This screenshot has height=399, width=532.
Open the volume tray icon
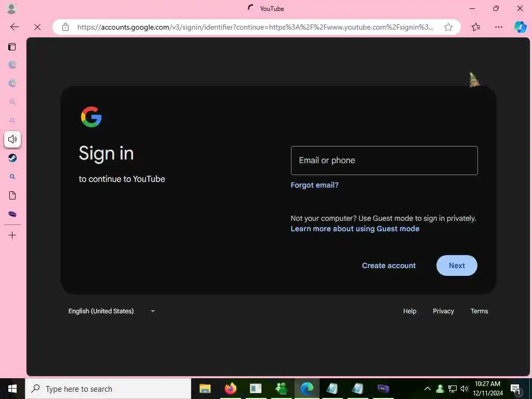point(464,389)
